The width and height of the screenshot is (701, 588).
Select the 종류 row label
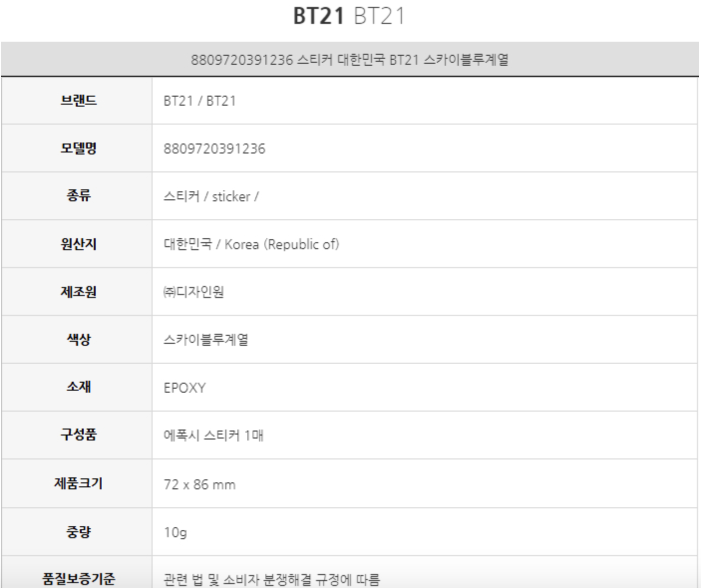(78, 196)
